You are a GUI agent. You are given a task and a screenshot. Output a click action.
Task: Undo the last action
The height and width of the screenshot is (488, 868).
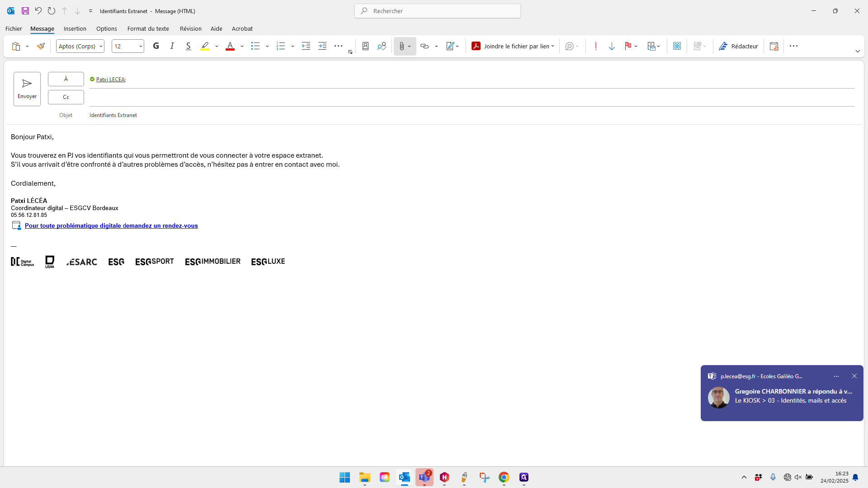tap(38, 11)
